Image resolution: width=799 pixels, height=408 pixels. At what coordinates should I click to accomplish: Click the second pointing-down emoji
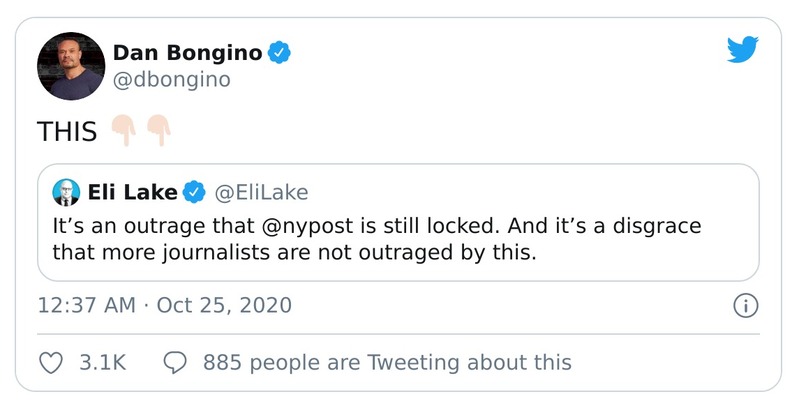point(158,131)
